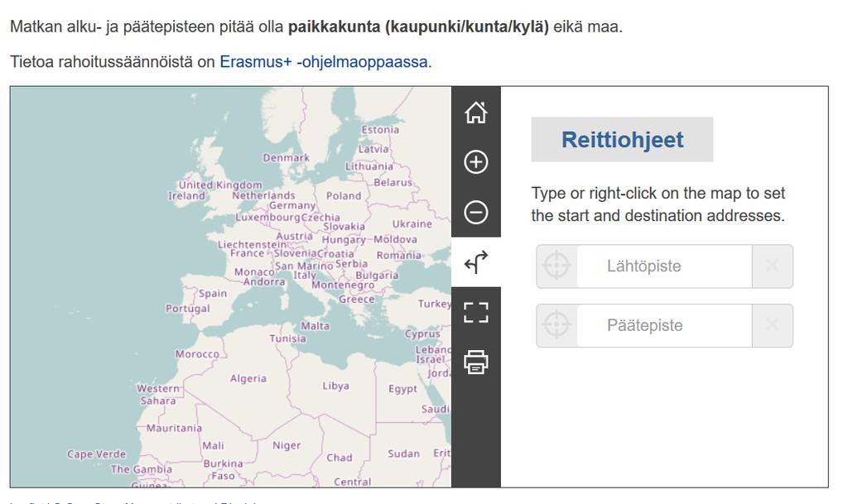This screenshot has width=848, height=504.
Task: Clear the Lähtöpiste field with its X
Action: (x=773, y=265)
